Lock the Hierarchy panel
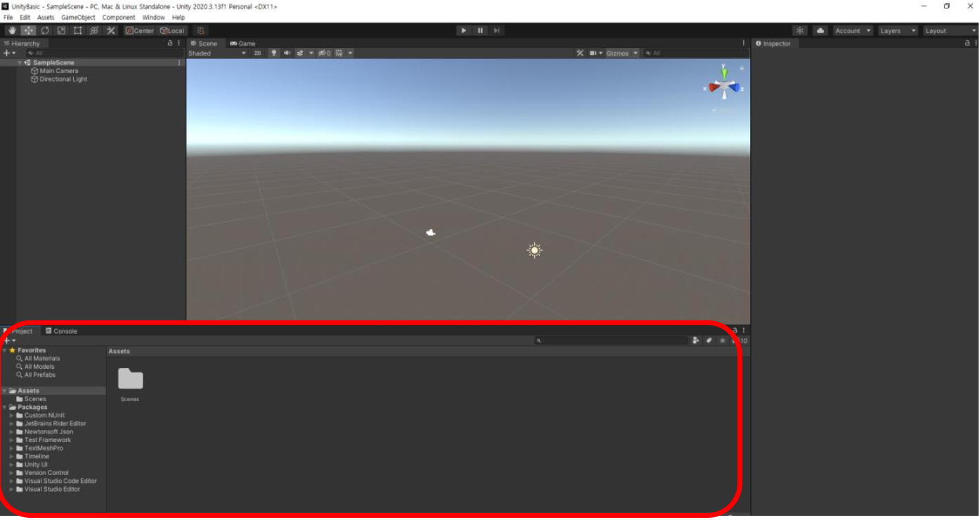 coord(169,44)
